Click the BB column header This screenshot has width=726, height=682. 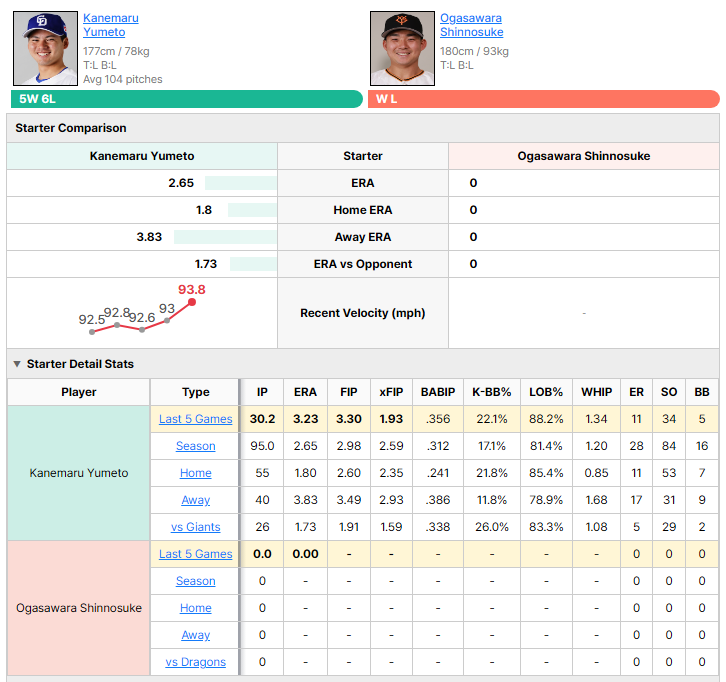[x=701, y=392]
